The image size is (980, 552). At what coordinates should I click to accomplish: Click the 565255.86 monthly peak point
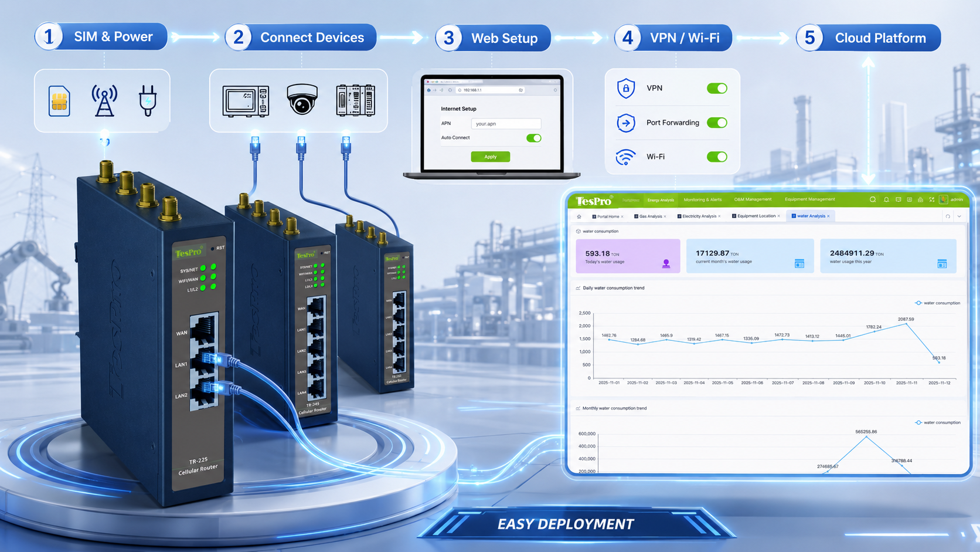point(866,436)
